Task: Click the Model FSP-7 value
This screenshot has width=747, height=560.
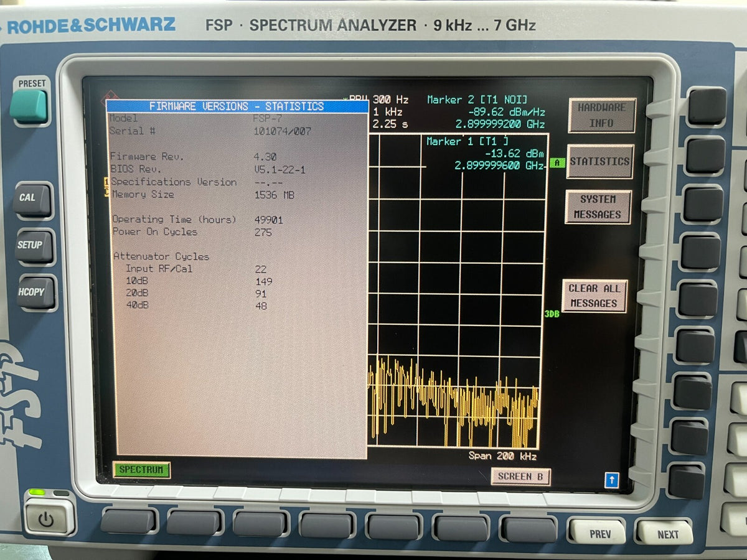Action: coord(268,118)
